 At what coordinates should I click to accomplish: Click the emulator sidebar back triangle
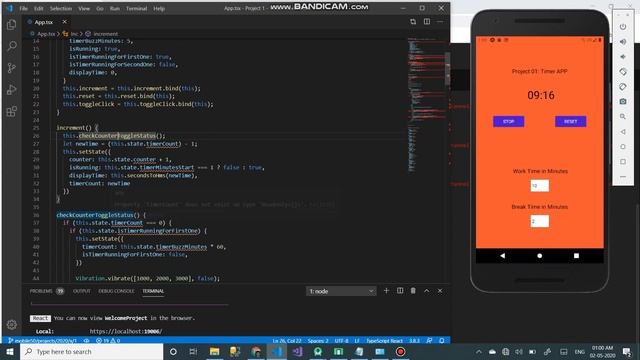pos(623,131)
